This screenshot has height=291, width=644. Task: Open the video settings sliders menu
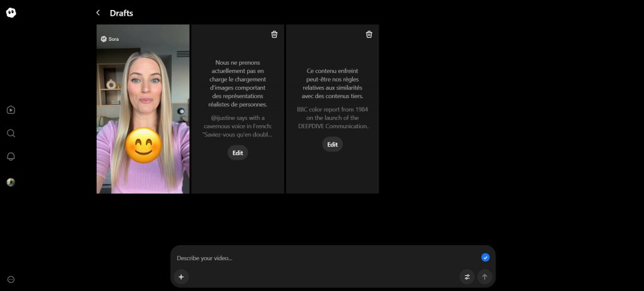[x=467, y=277]
